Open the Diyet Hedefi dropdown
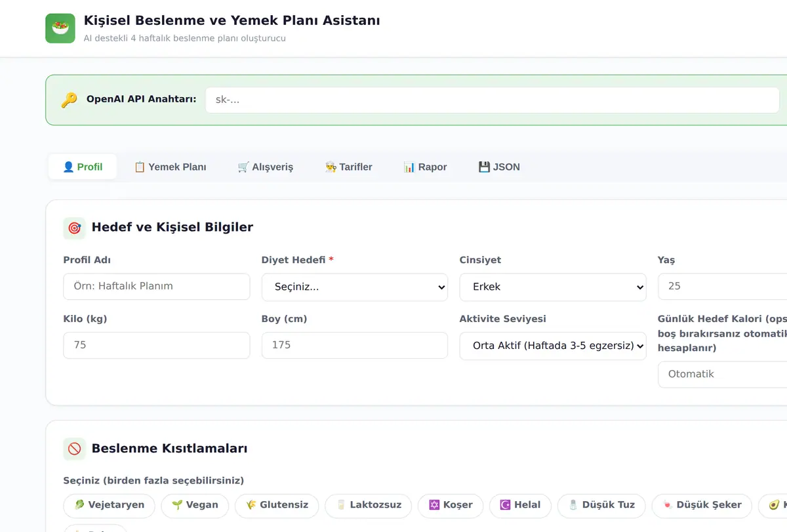 point(355,287)
